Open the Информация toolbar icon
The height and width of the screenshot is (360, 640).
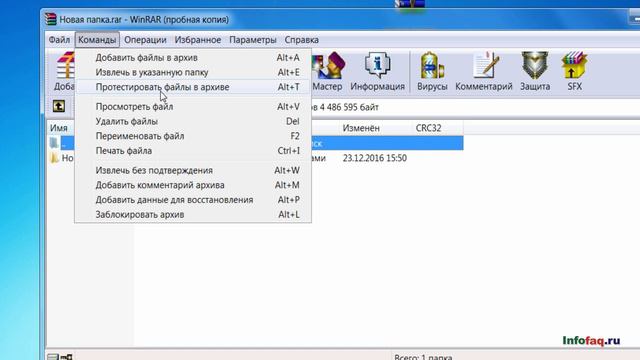tap(378, 71)
